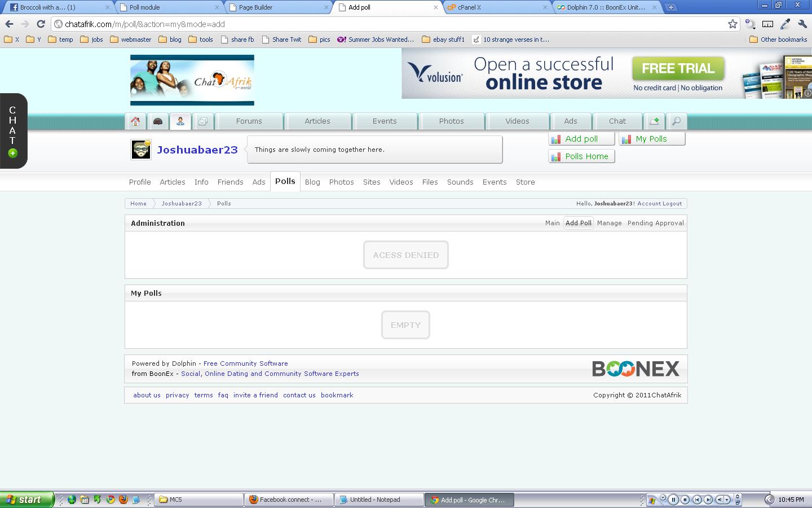
Task: Reload the current page
Action: point(41,24)
